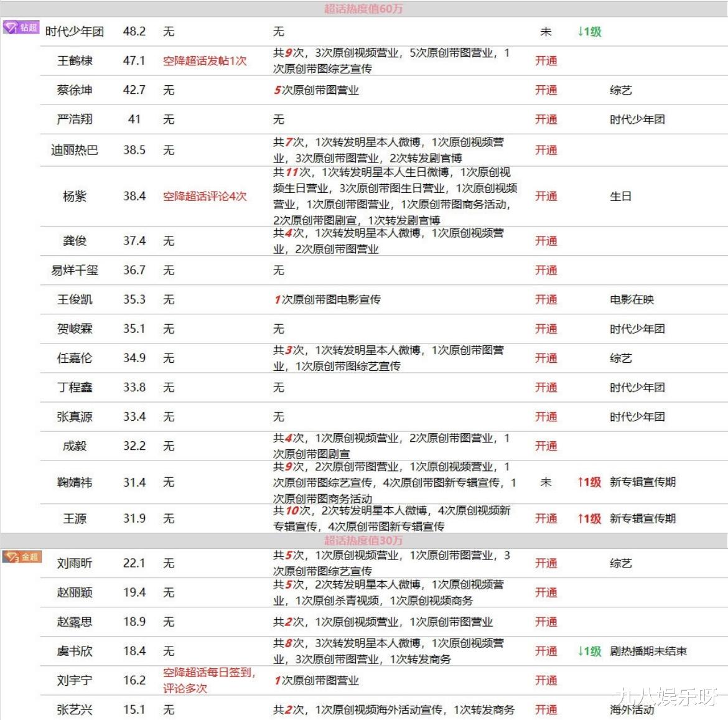Click 开通 in the 王鹤棣 row
Image resolution: width=728 pixels, height=720 pixels.
pos(546,61)
